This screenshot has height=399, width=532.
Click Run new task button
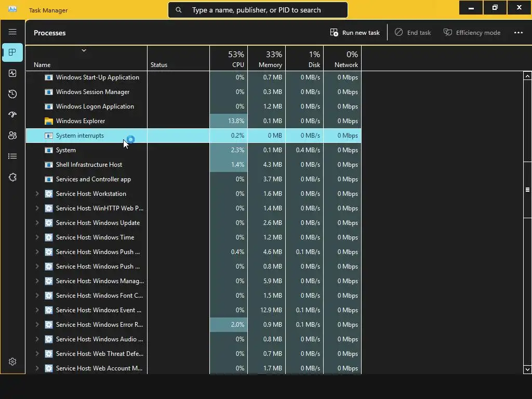coord(355,33)
